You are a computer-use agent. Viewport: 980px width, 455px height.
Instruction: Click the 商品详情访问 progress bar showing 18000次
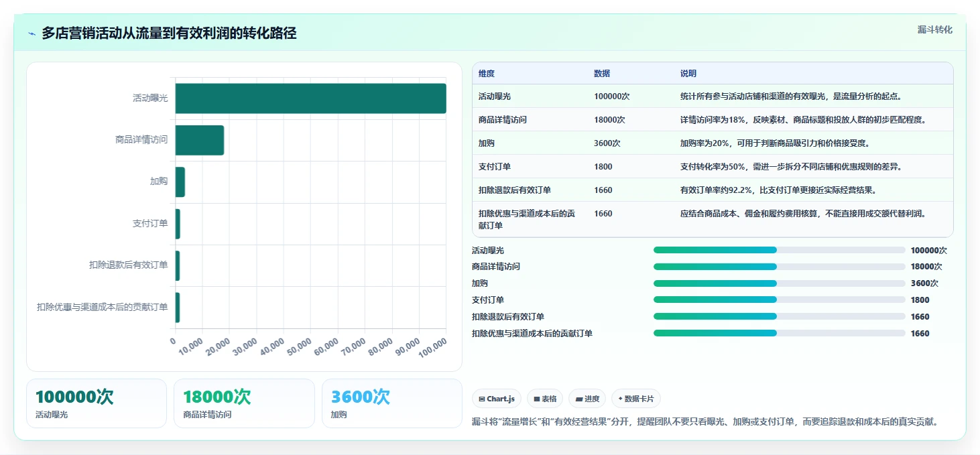pyautogui.click(x=780, y=267)
